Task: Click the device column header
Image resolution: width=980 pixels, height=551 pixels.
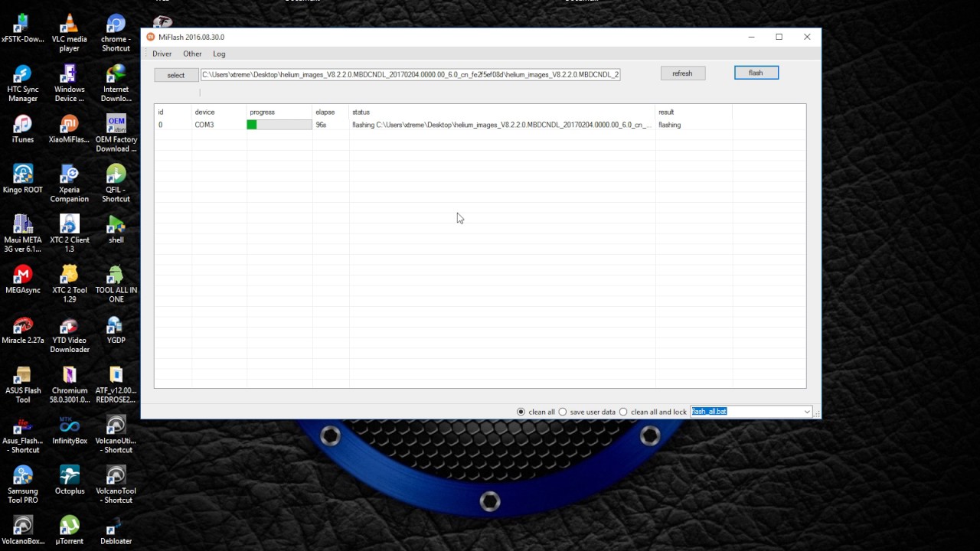Action: coord(219,112)
